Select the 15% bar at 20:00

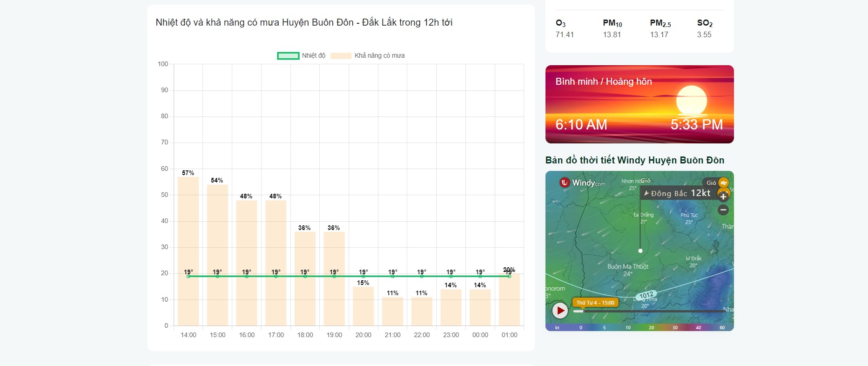tap(363, 306)
